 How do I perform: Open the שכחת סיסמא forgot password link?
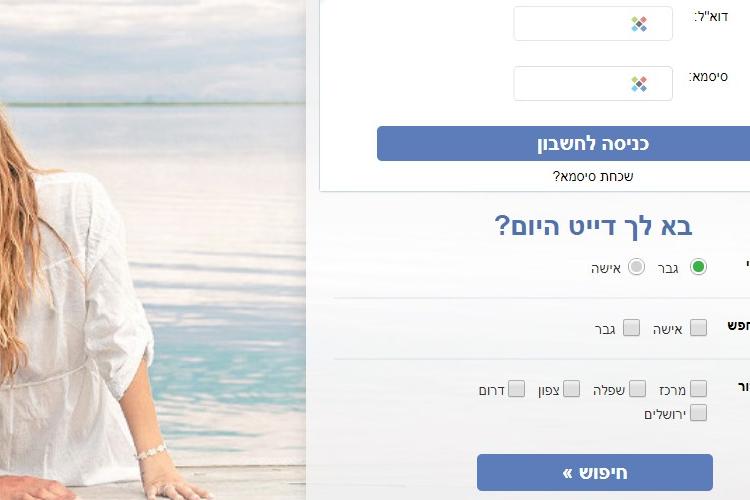click(593, 177)
